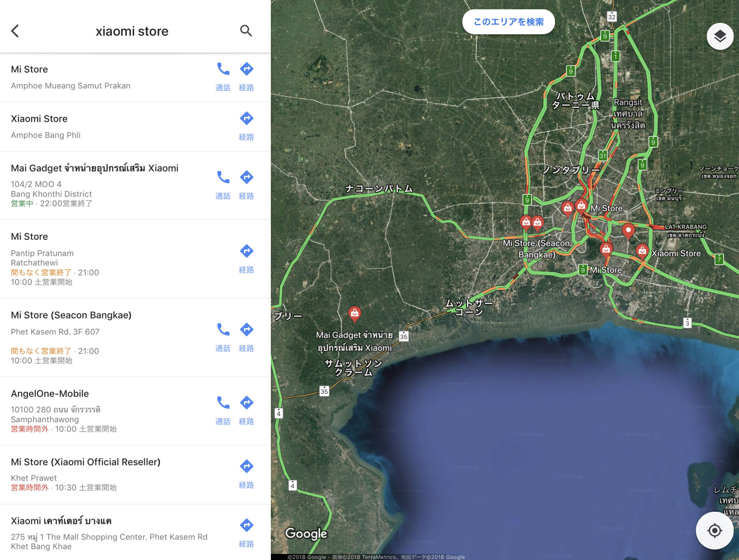Image resolution: width=739 pixels, height=560 pixels.
Task: Select the selected red dot map marker
Action: click(x=628, y=231)
